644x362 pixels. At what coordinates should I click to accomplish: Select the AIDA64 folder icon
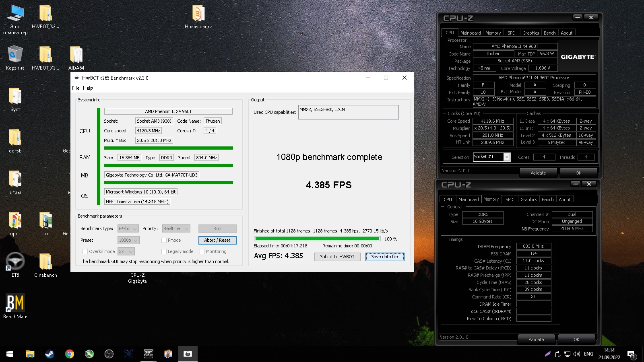(76, 58)
